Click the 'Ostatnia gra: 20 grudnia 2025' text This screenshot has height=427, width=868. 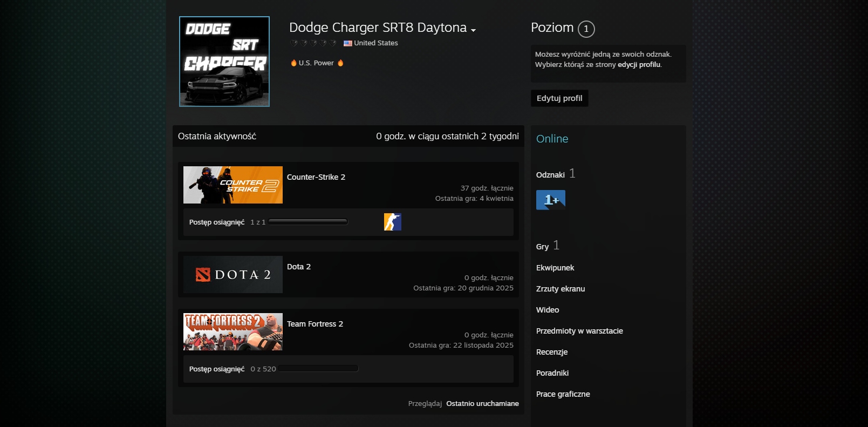click(x=463, y=288)
